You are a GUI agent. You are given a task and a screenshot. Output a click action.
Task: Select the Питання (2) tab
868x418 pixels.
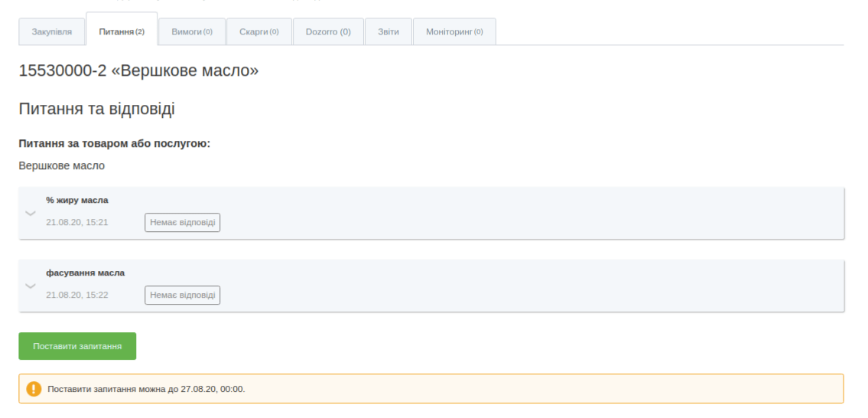click(122, 31)
